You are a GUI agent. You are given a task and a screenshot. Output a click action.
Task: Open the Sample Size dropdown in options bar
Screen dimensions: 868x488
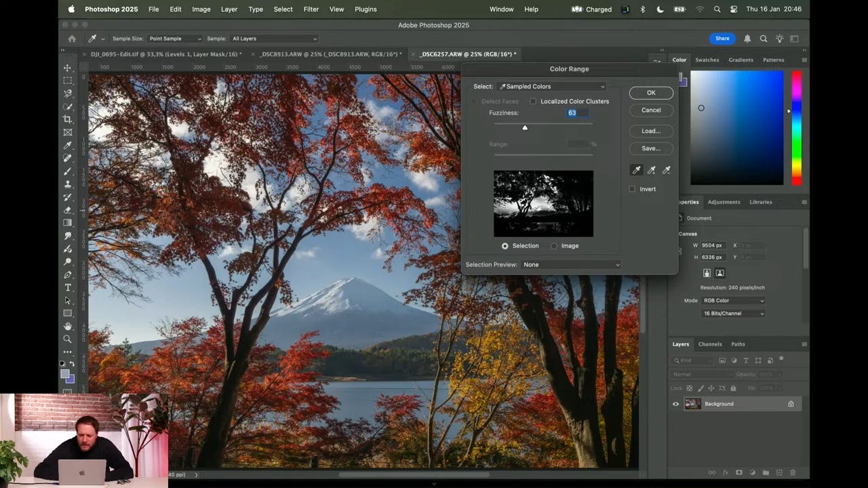tap(175, 39)
